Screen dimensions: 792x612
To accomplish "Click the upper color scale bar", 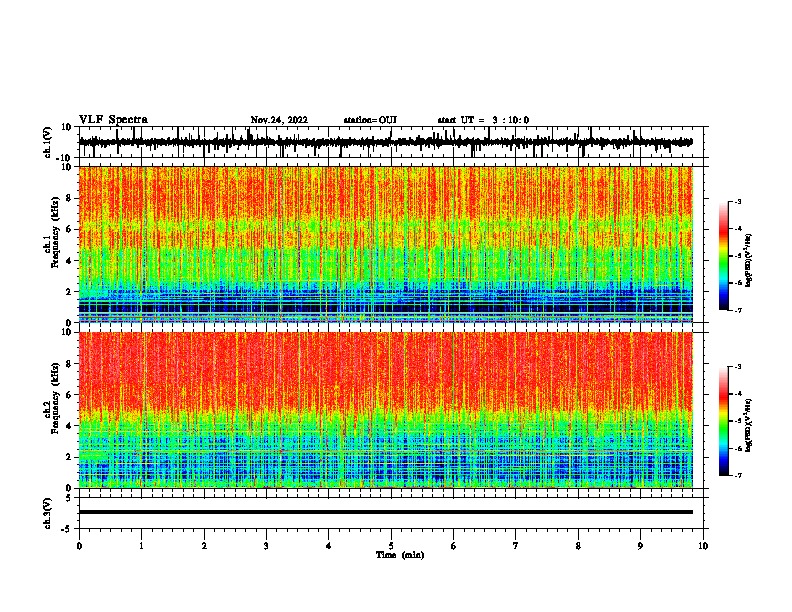I will [723, 256].
